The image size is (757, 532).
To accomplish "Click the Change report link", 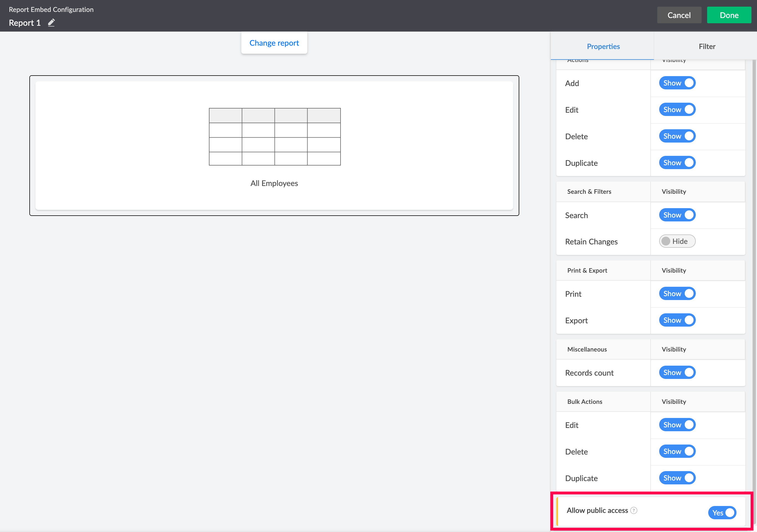I will (x=274, y=43).
